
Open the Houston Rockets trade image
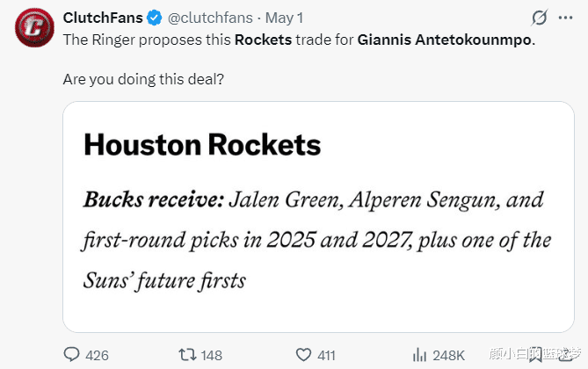tap(318, 215)
